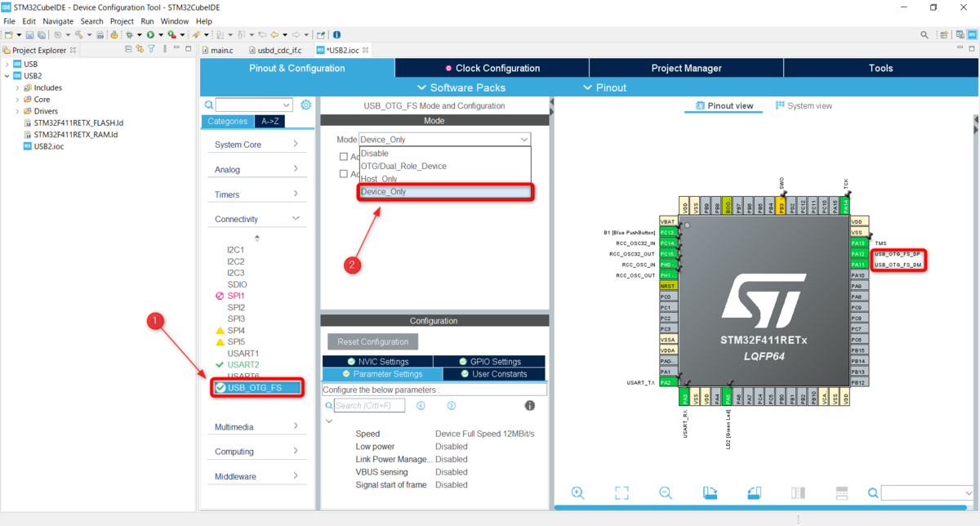Open the User Constants tab
980x526 pixels.
pos(494,374)
